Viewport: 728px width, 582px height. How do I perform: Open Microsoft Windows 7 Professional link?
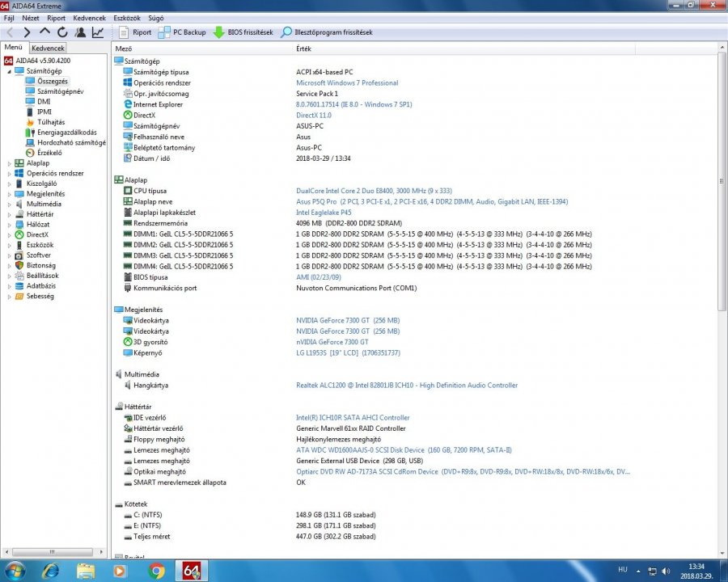(347, 83)
